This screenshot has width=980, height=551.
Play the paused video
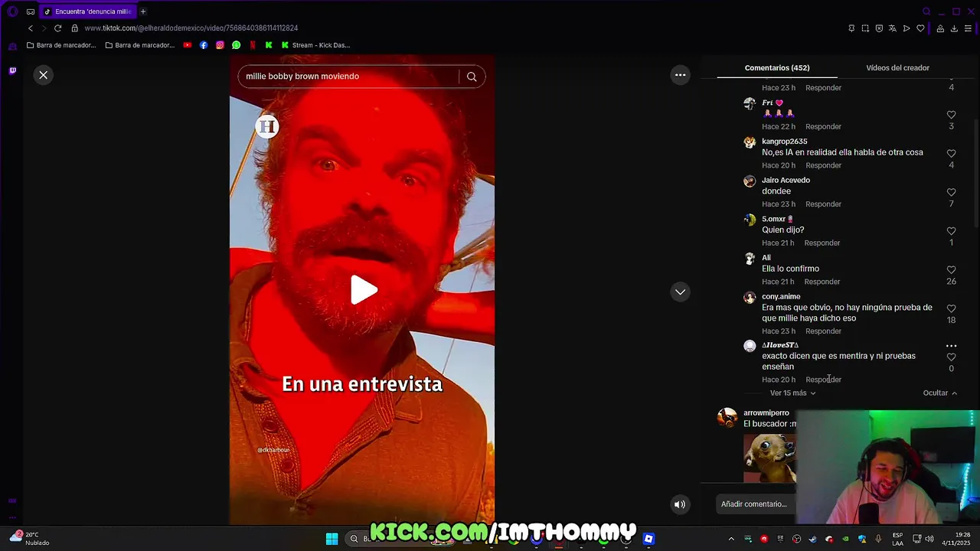tap(363, 290)
